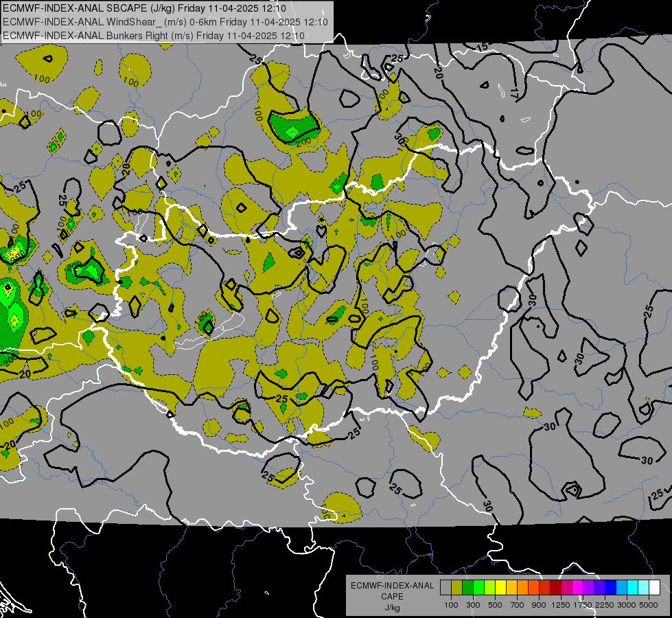Click the olive 100 J/kg legend swatch
The image size is (672, 618).
457,588
